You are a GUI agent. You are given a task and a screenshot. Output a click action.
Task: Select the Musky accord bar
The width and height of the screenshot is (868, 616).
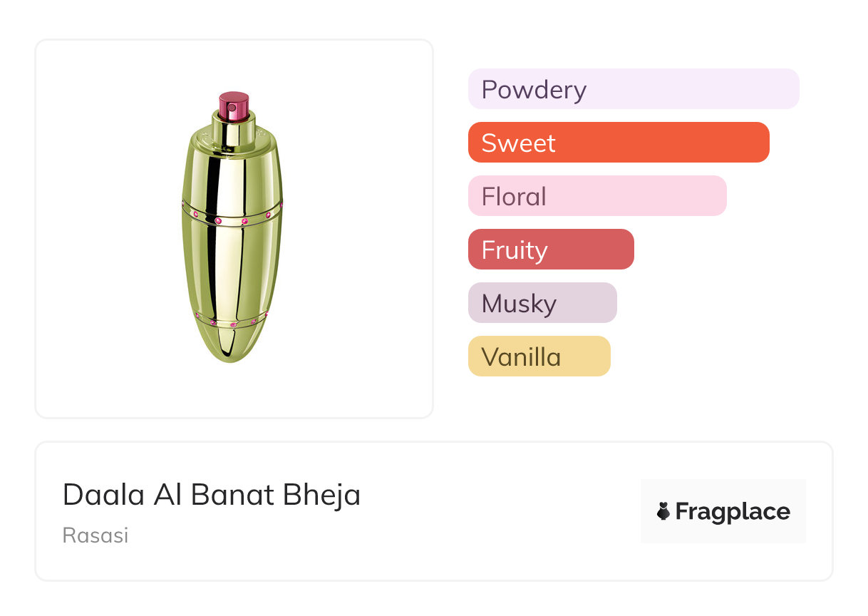tap(542, 303)
